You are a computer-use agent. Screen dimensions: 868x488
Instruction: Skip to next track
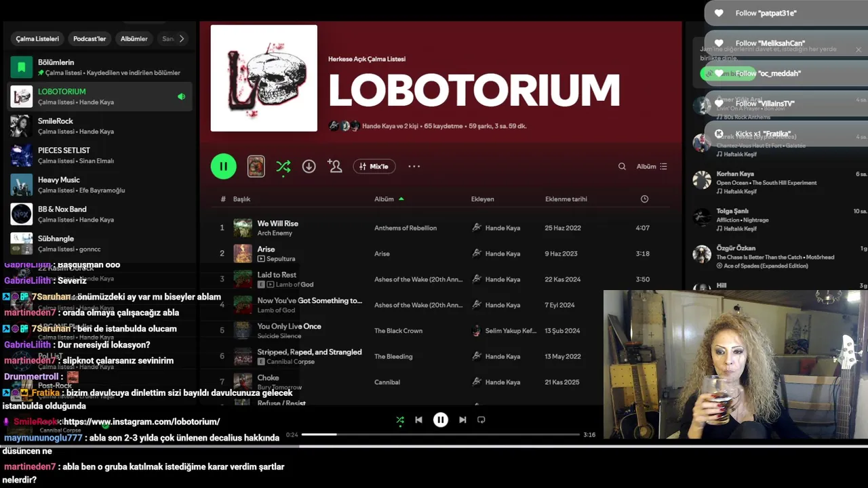(x=462, y=420)
